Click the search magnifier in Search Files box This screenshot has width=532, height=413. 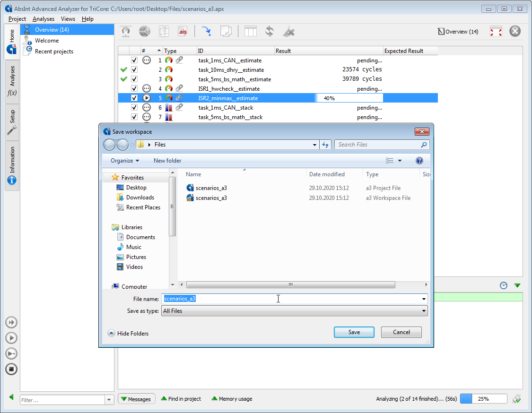424,145
